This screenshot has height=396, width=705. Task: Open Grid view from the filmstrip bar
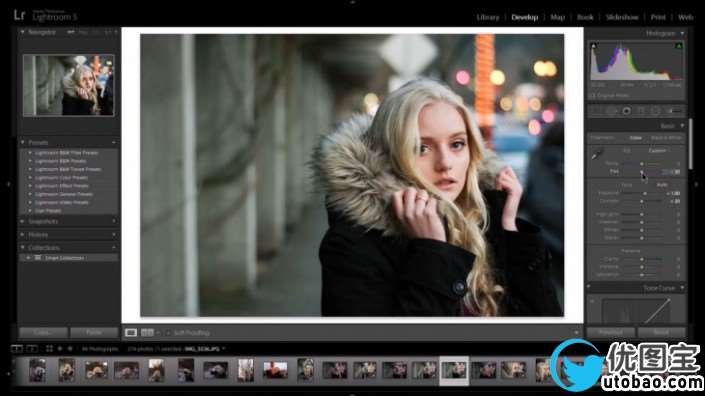(49, 349)
